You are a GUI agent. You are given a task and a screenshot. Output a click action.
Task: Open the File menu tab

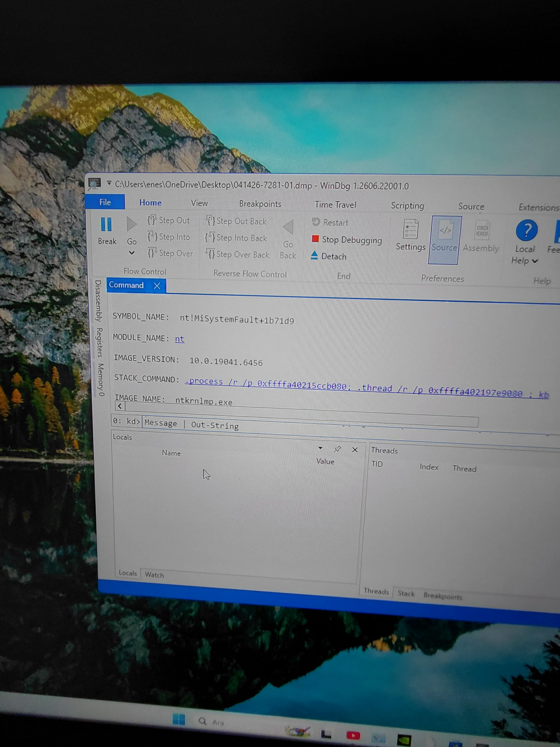[105, 202]
